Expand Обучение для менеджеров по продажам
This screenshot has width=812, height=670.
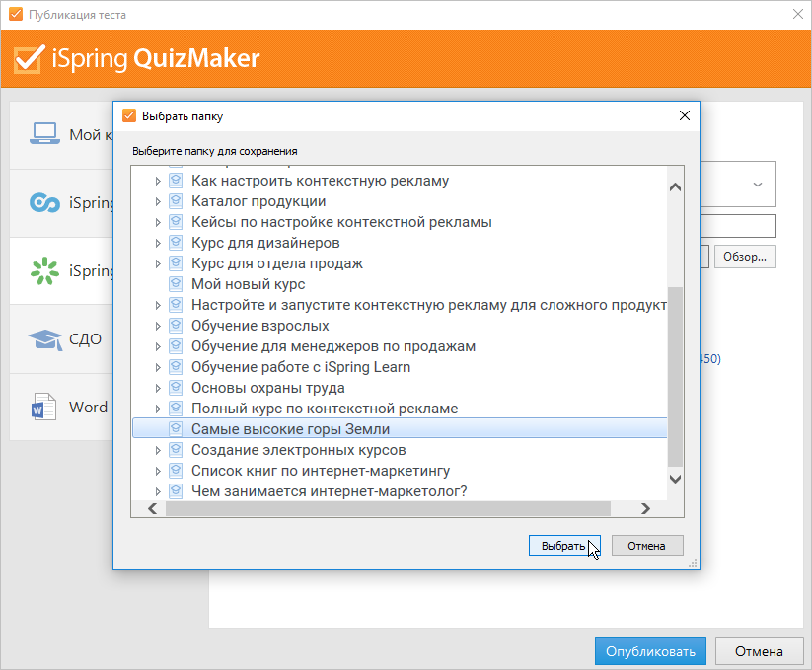tap(158, 346)
